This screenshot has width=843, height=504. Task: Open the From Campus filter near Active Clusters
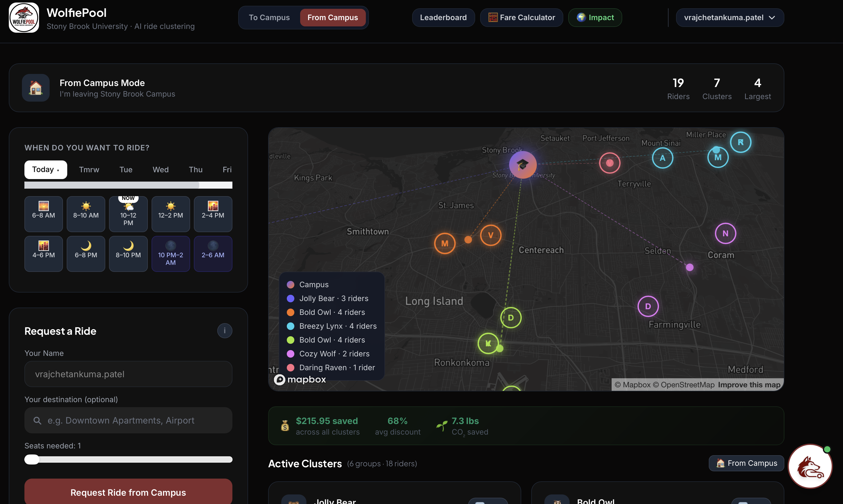tap(746, 463)
